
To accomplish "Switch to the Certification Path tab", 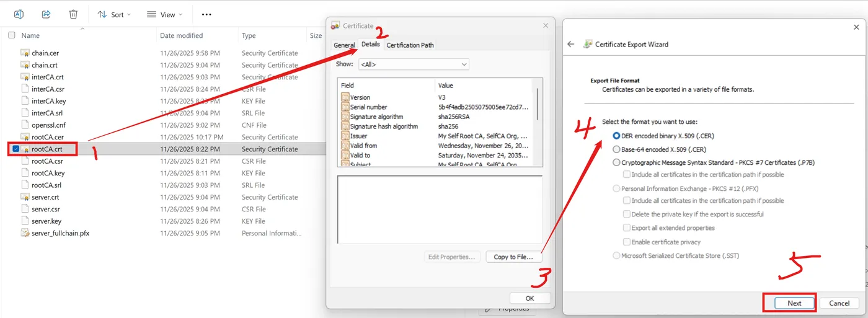I will tap(410, 45).
